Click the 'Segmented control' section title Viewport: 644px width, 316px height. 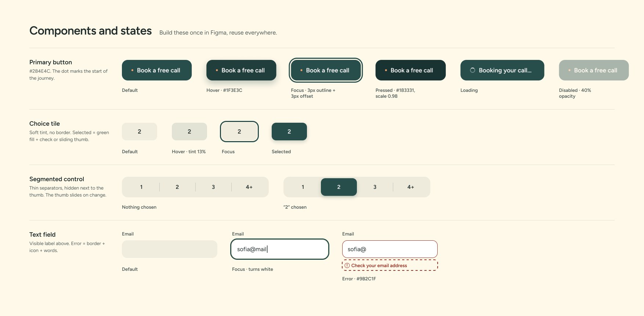pos(57,179)
